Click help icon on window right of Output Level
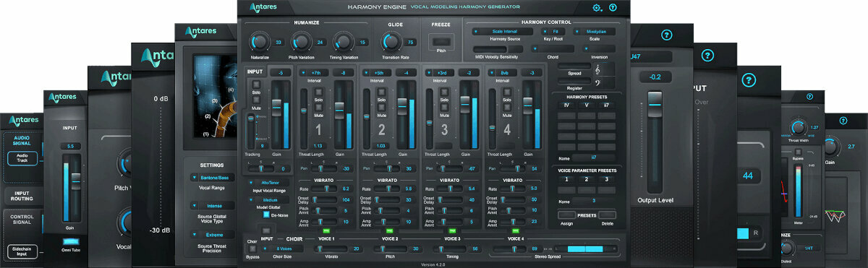868x268 pixels. [x=708, y=55]
